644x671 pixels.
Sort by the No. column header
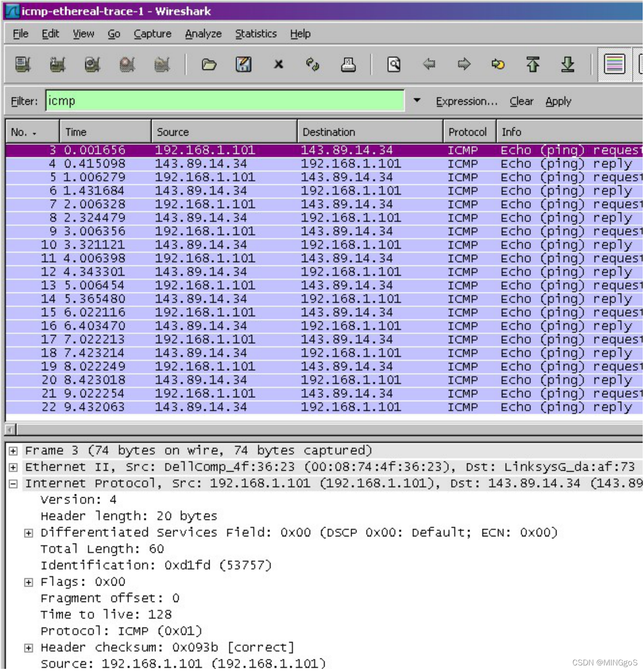(x=33, y=132)
